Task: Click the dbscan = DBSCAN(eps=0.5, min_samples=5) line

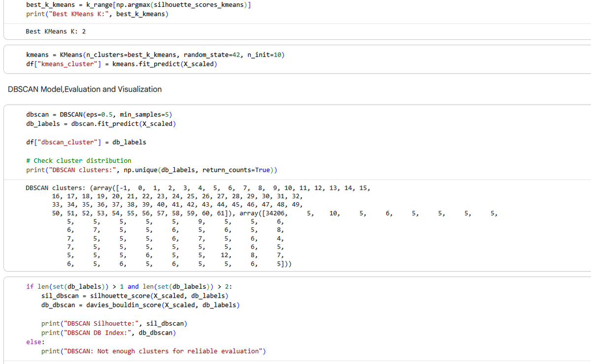Action: 99,115
